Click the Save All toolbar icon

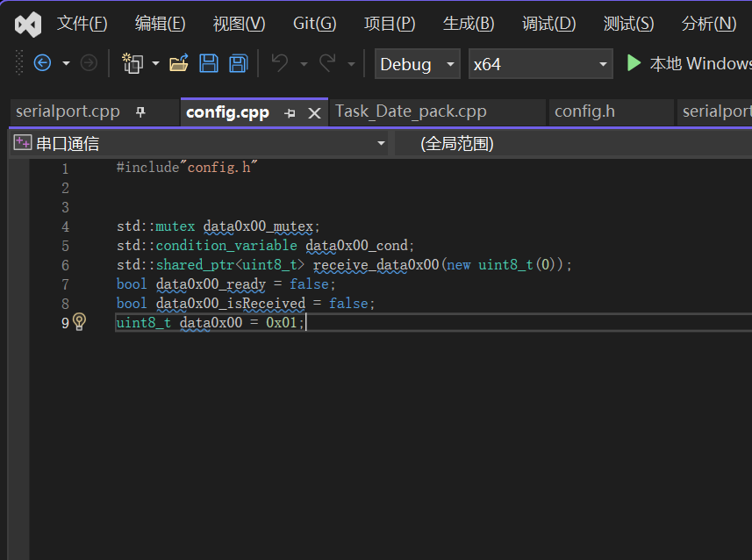pos(239,63)
